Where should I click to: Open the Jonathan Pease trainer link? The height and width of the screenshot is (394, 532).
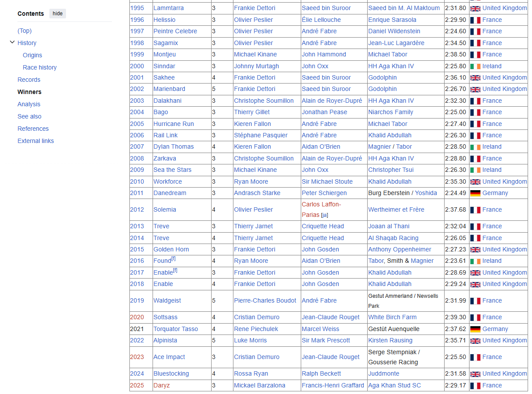coord(324,112)
